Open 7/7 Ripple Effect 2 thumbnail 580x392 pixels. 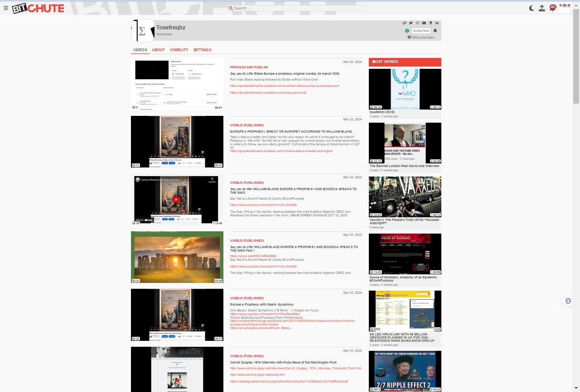(x=405, y=371)
